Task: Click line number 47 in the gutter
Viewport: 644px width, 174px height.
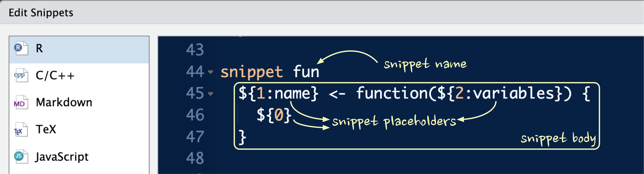Action: (195, 137)
